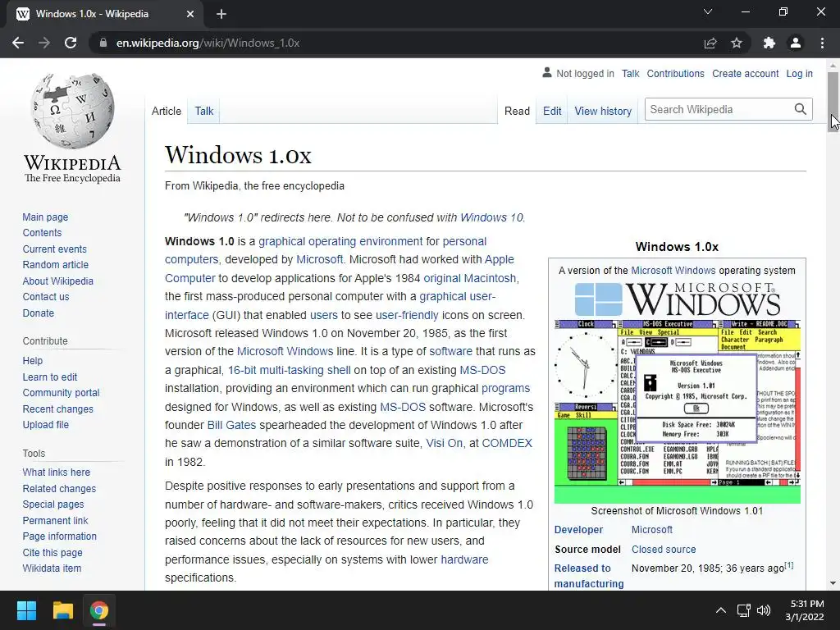Switch to the Talk page tab
Image resolution: width=840 pixels, height=630 pixels.
tap(204, 111)
